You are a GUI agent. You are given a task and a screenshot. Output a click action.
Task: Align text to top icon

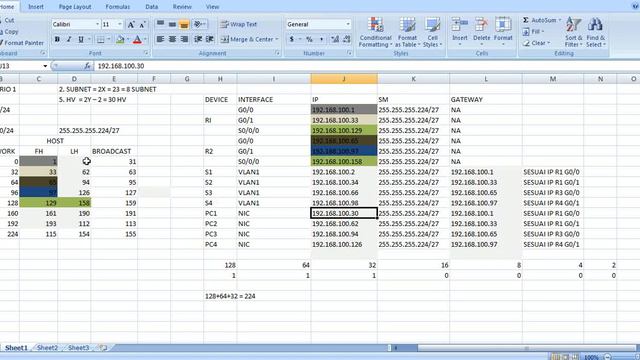tap(160, 24)
